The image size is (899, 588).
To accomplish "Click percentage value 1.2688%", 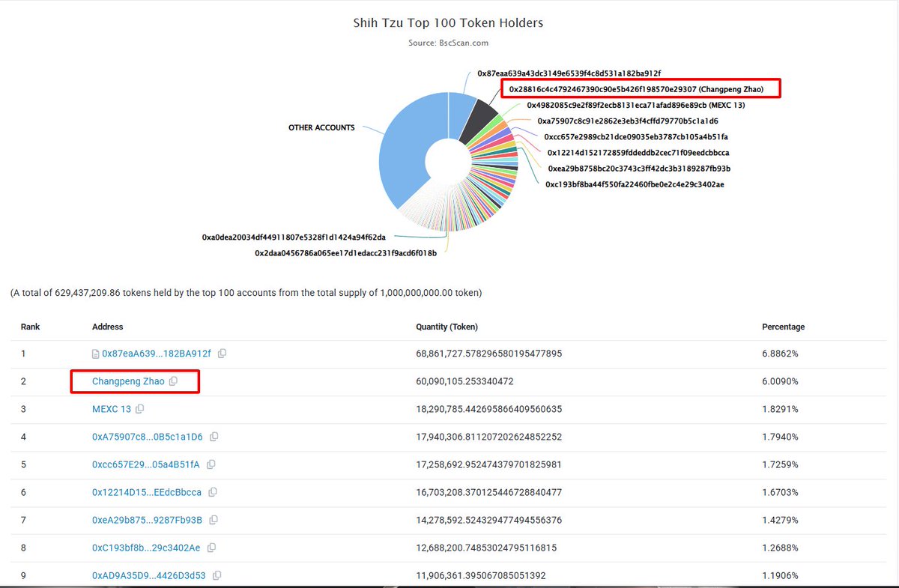I will (x=780, y=548).
